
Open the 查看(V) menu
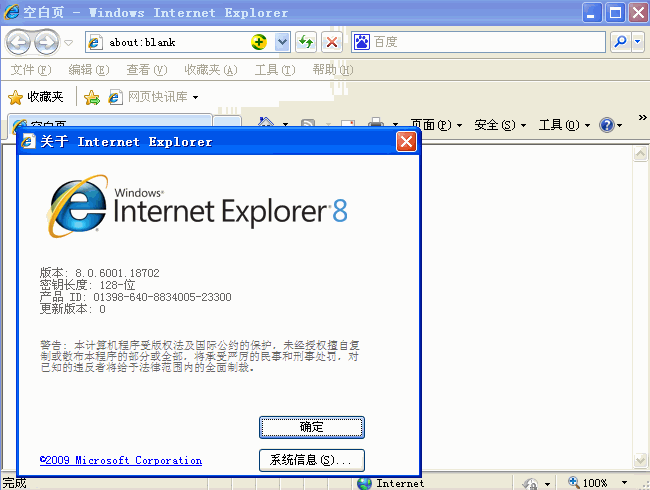pyautogui.click(x=147, y=70)
